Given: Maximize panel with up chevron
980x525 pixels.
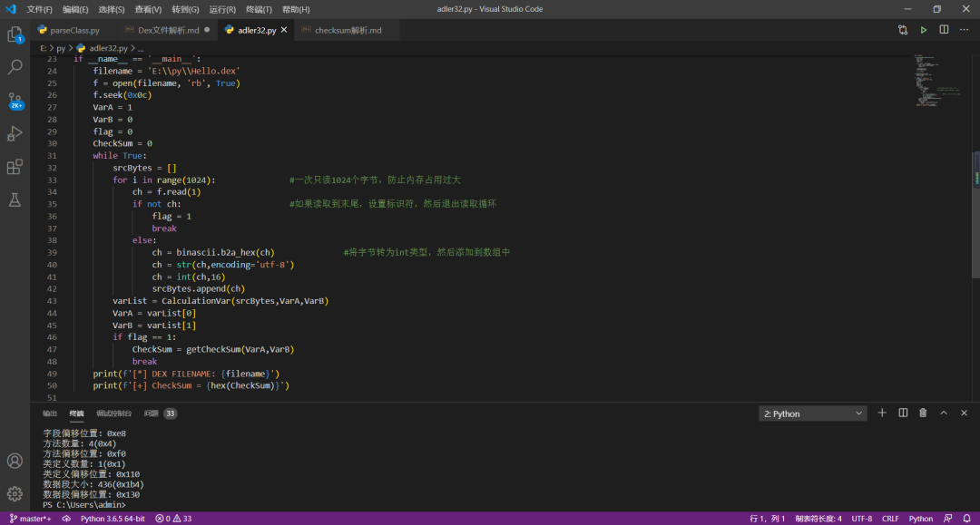Looking at the screenshot, I should pos(944,413).
